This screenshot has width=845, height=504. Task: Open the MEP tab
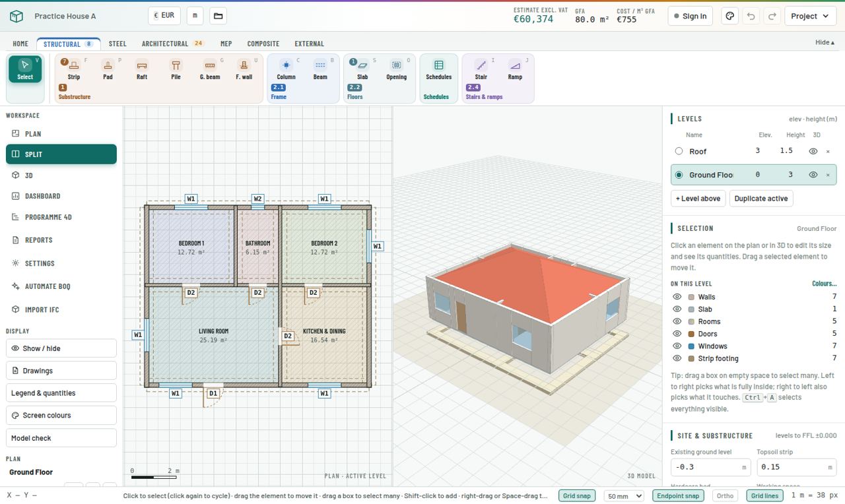(x=226, y=44)
